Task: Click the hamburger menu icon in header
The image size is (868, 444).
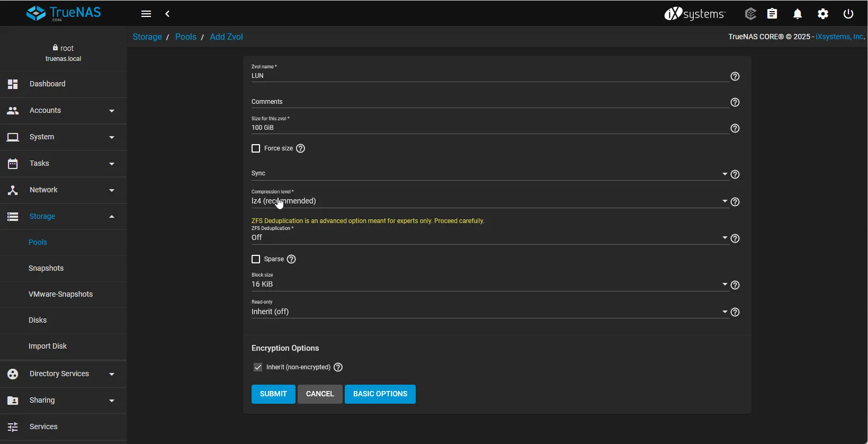Action: coord(146,14)
